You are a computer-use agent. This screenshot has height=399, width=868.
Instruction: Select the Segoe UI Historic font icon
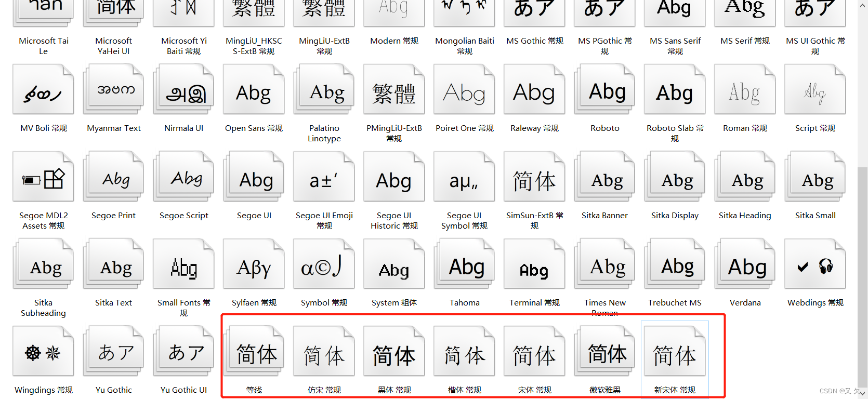pyautogui.click(x=394, y=176)
